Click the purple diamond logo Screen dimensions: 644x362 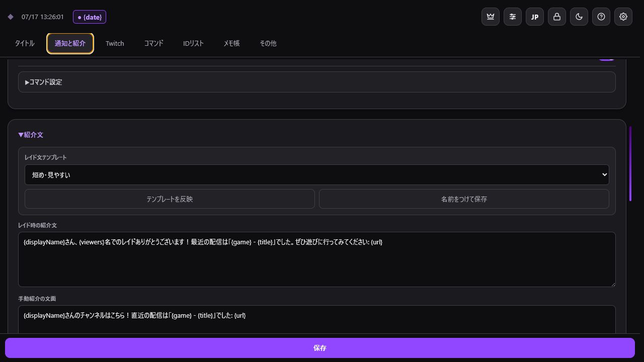pos(11,17)
